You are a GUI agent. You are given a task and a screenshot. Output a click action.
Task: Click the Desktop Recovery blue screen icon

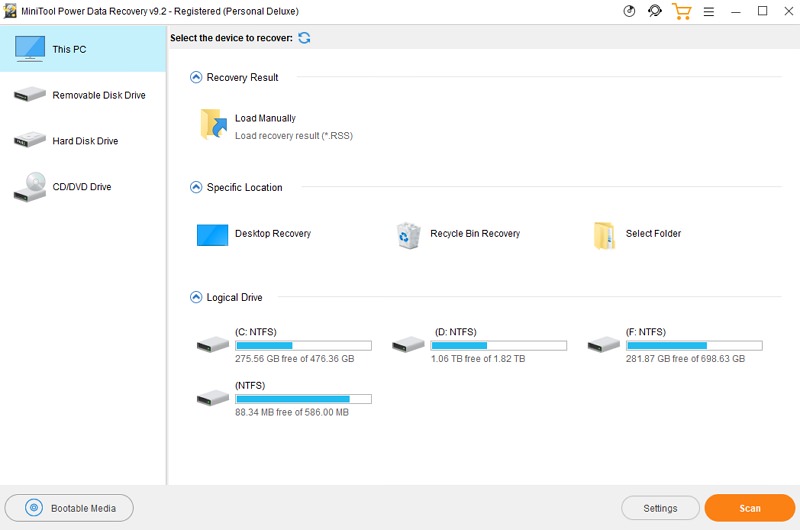coord(212,235)
